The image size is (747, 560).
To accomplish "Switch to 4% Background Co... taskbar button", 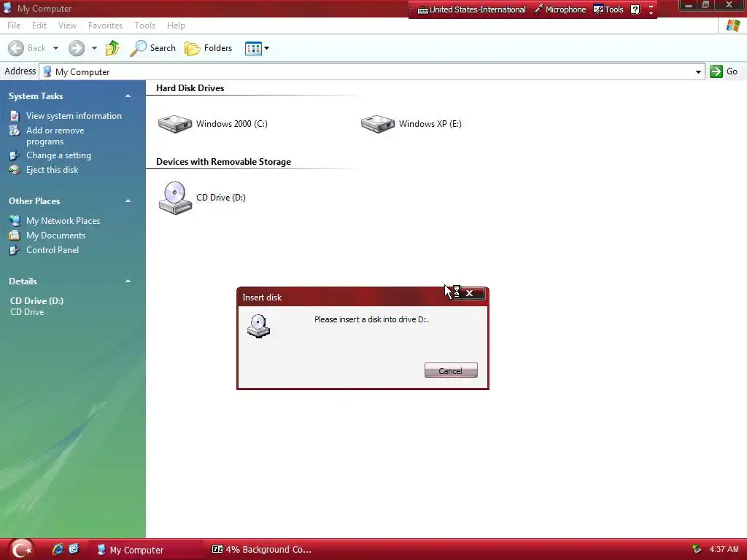I will (262, 550).
